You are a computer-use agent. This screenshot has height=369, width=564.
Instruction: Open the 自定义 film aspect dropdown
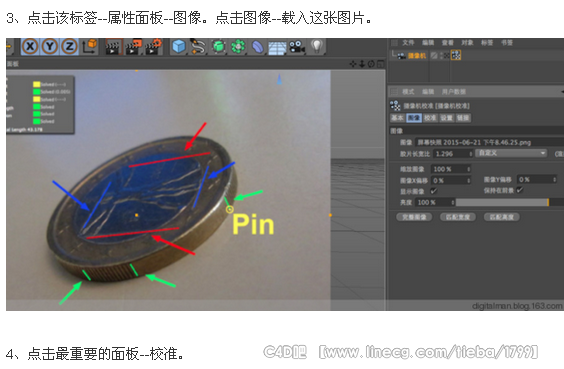[x=511, y=153]
